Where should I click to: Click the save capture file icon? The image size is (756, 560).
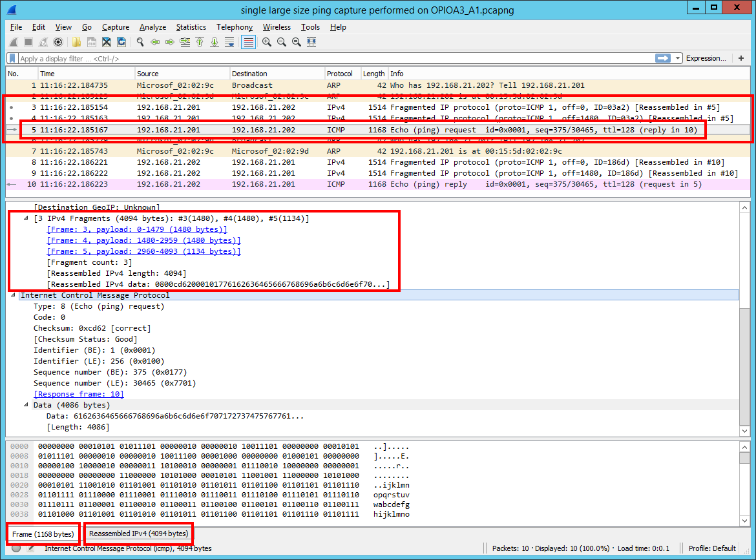(x=92, y=43)
